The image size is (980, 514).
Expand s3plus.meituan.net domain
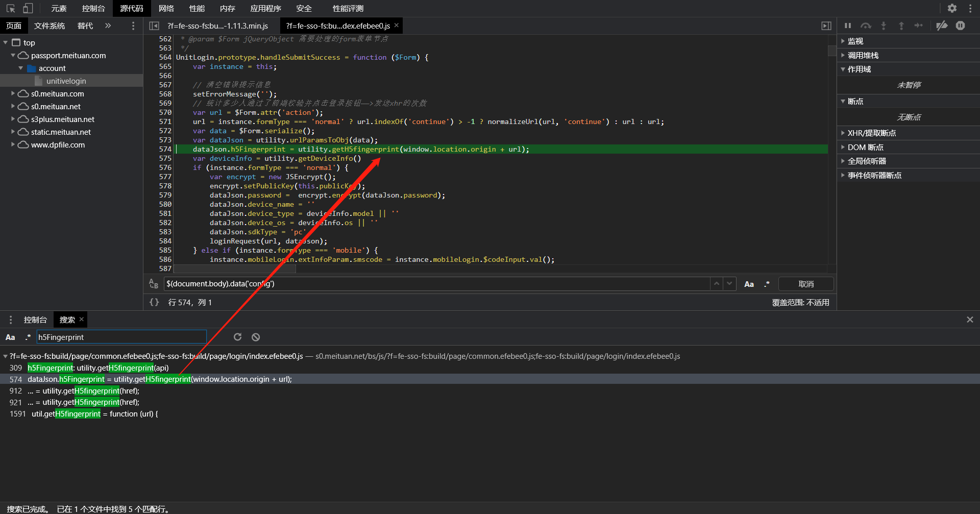13,119
